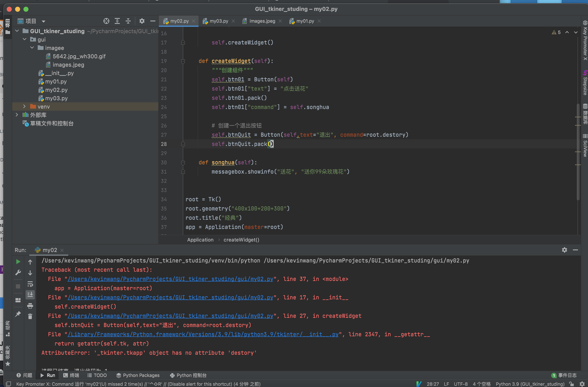Click the up arrow in Run console
This screenshot has height=387, width=588.
[30, 262]
